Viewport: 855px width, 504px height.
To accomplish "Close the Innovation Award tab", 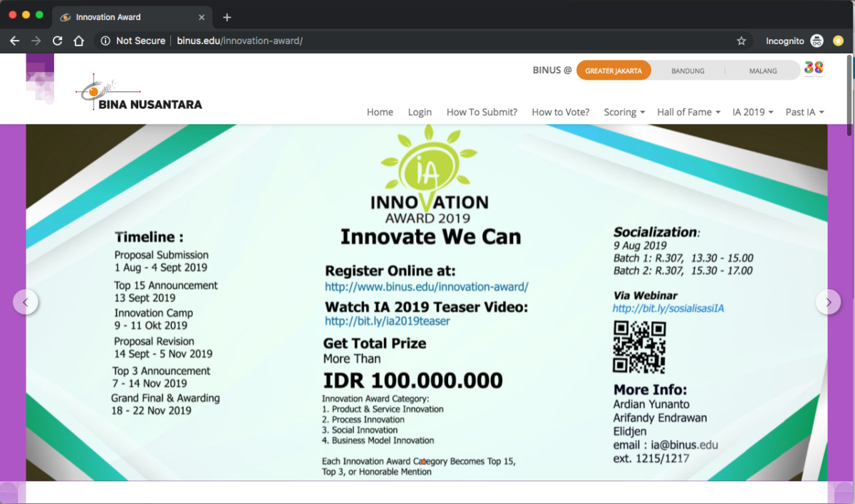I will [x=202, y=17].
